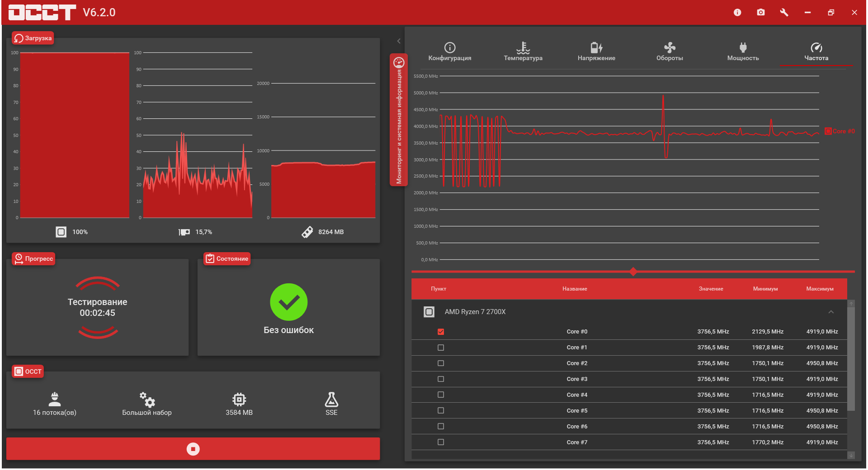This screenshot has width=868, height=470.
Task: Click Core #2 maximum value 4950,8 MHz
Action: click(x=822, y=363)
